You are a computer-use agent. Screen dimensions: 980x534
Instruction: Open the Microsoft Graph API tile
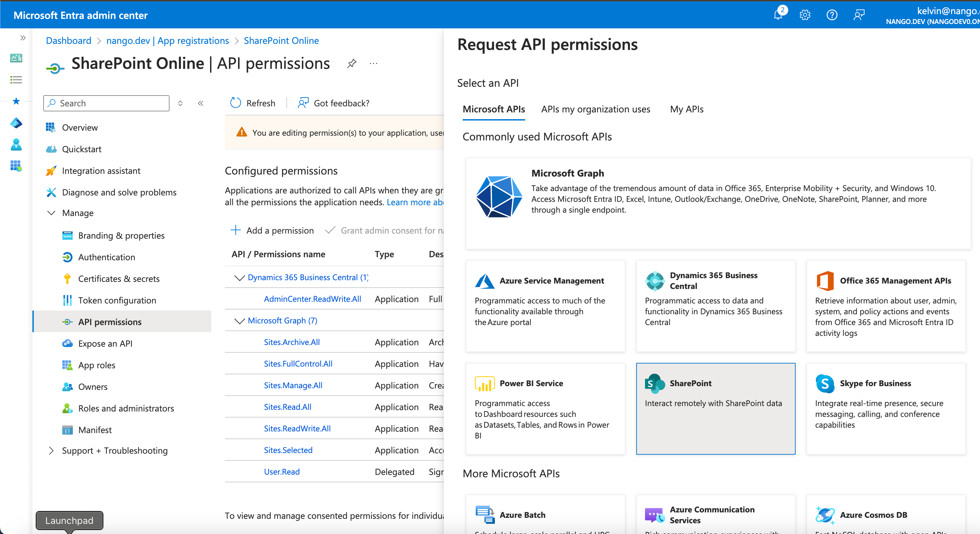point(718,204)
